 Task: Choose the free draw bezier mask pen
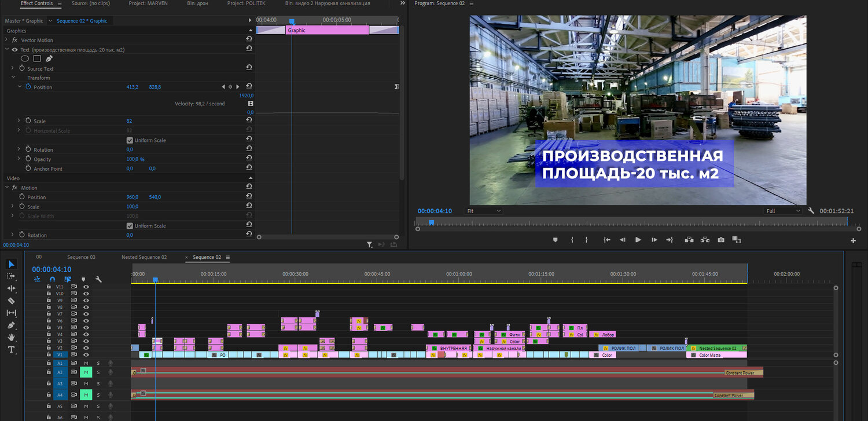49,58
